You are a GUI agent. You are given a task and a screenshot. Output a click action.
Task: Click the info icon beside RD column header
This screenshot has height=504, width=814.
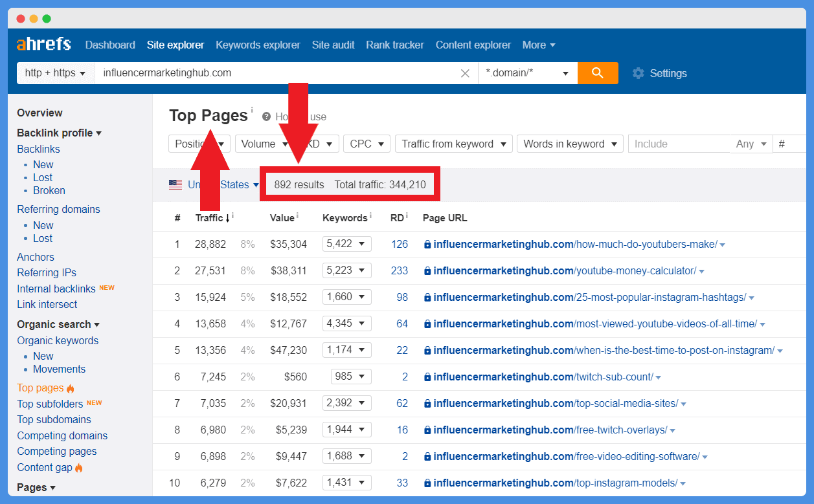click(407, 215)
